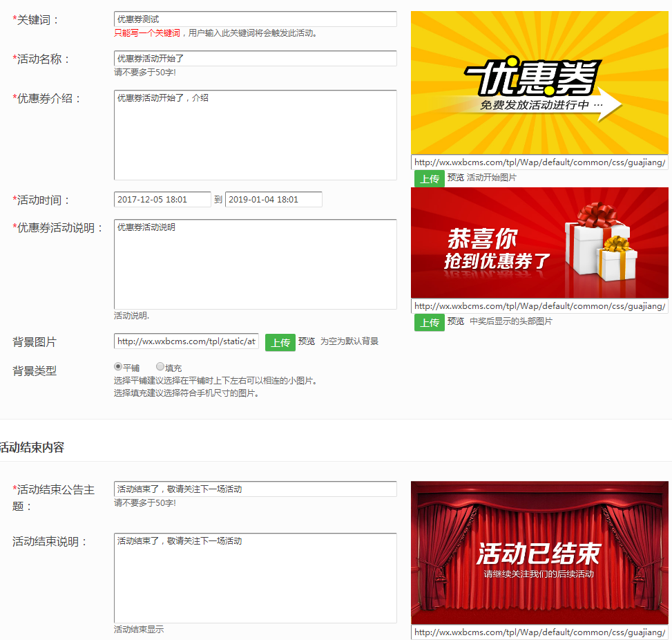This screenshot has height=640, width=672.
Task: Click the URL field under 活动已结束 banner
Action: coord(539,632)
